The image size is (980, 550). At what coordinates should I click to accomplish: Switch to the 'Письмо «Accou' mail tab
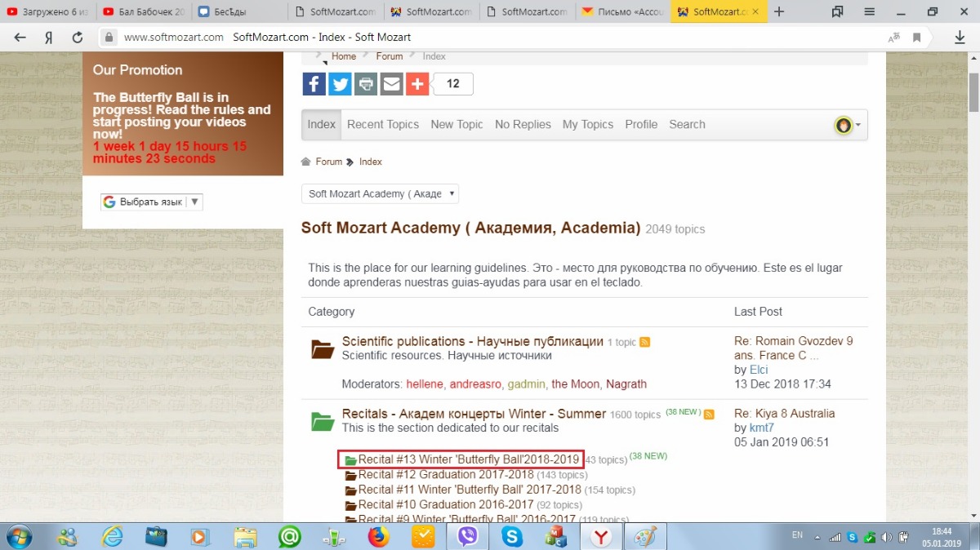point(622,11)
